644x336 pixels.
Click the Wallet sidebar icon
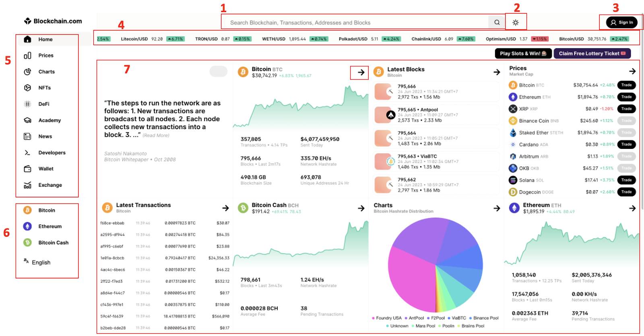tap(27, 169)
